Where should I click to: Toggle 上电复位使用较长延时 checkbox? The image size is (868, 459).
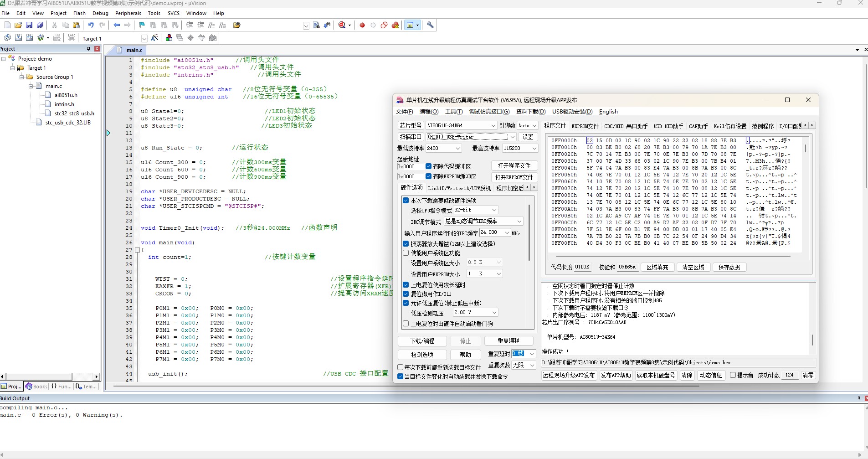tap(406, 285)
